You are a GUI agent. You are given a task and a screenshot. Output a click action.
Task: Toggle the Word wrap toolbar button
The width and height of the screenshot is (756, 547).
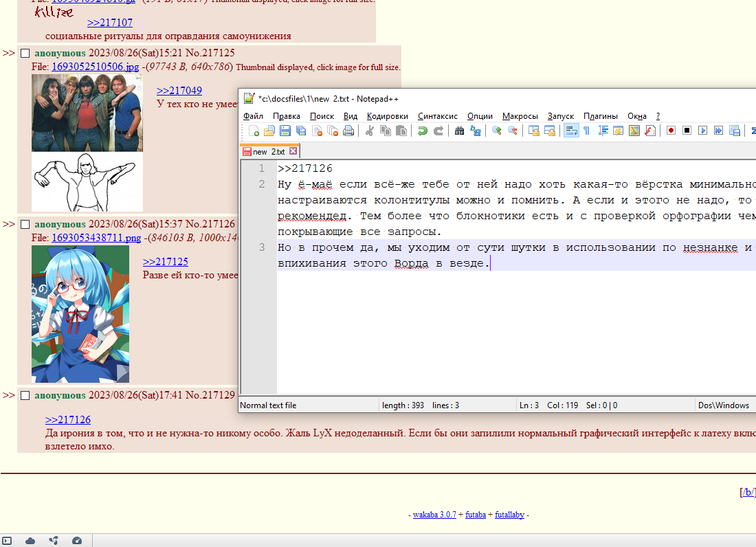click(570, 131)
